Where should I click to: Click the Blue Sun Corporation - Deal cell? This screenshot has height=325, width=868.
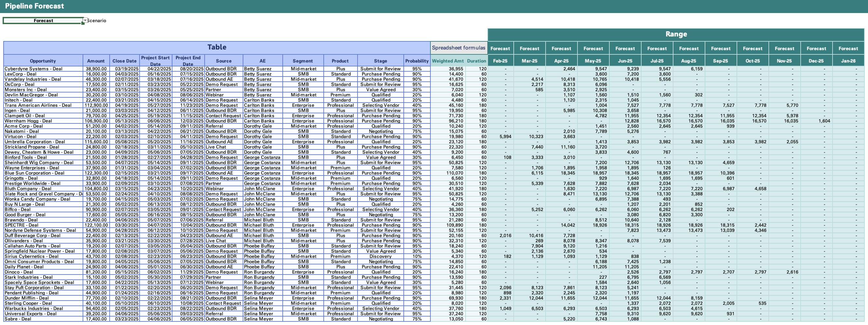pyautogui.click(x=43, y=173)
